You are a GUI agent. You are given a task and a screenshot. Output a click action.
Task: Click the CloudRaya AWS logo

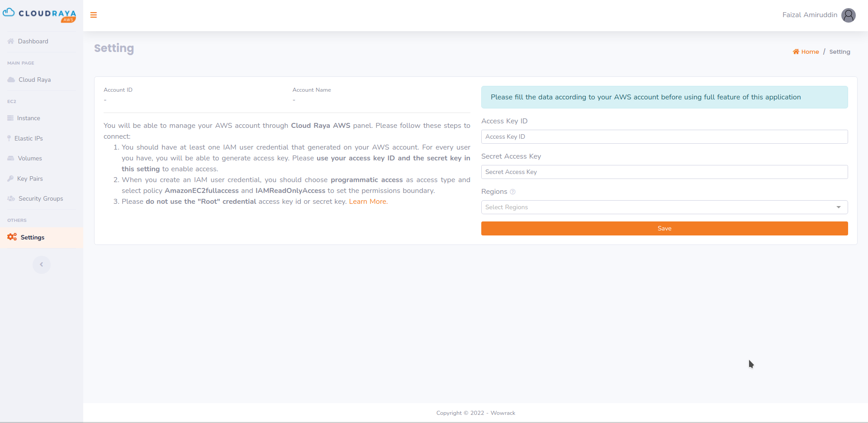click(39, 15)
